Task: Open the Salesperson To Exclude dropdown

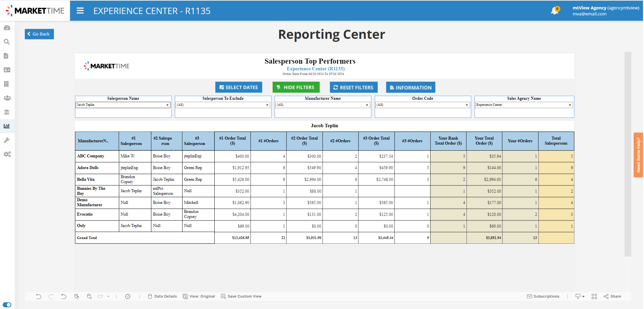Action: [x=223, y=105]
